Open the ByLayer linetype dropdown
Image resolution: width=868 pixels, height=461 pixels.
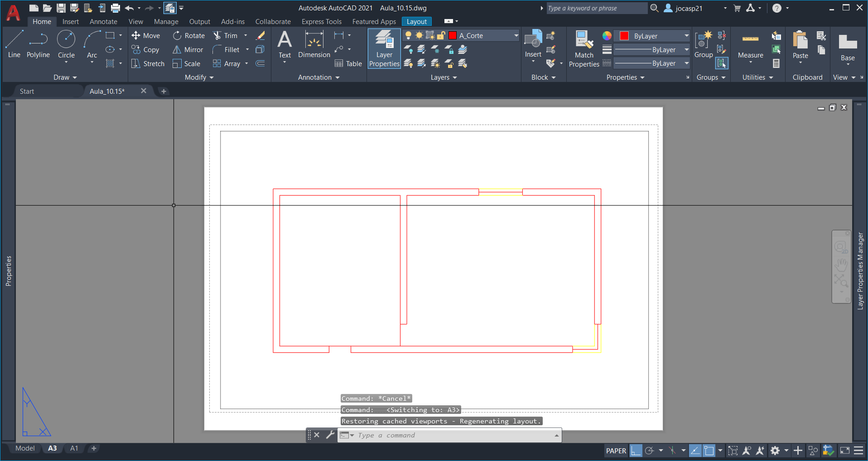tap(686, 63)
